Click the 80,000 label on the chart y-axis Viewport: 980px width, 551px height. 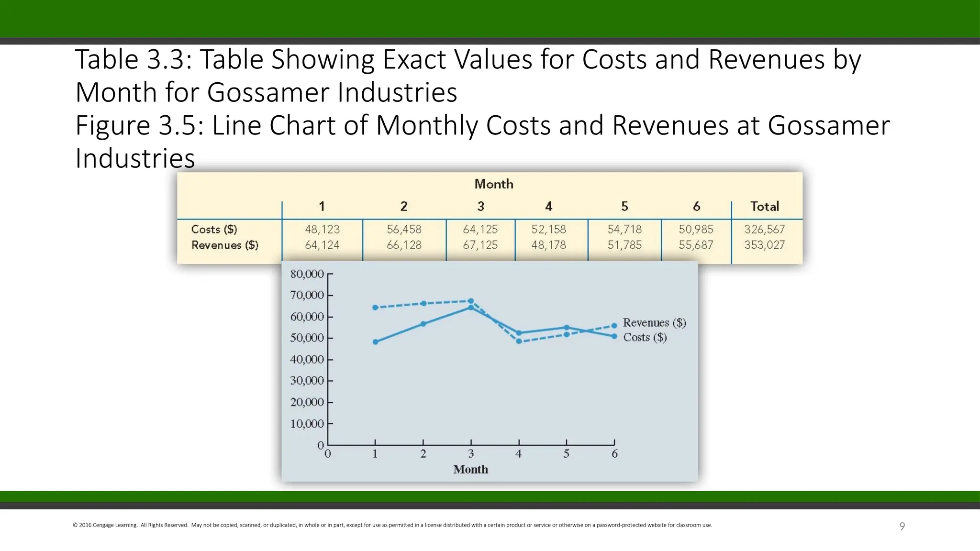[x=307, y=274]
